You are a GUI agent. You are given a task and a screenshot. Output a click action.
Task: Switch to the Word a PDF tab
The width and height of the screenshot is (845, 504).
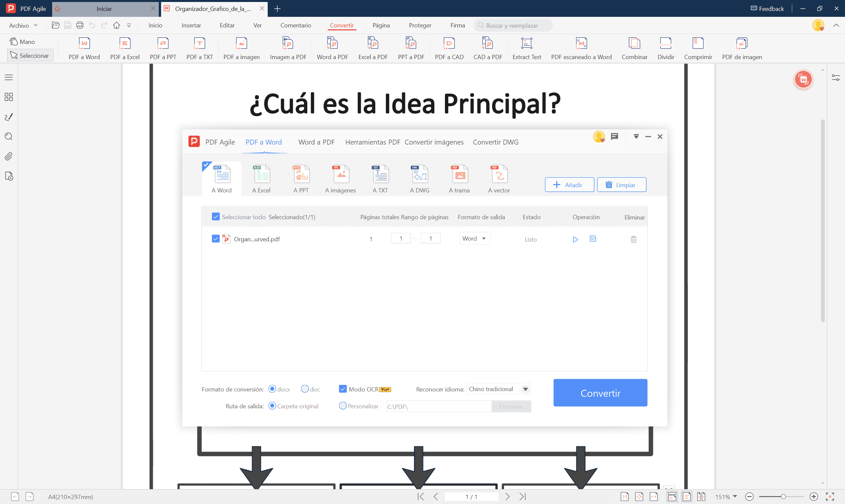[316, 142]
